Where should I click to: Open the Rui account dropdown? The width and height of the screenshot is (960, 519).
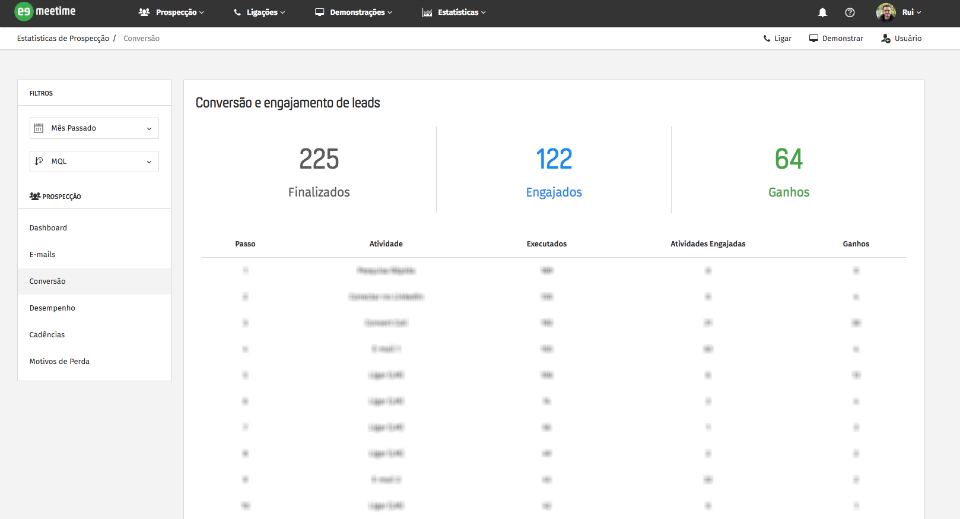pos(911,13)
